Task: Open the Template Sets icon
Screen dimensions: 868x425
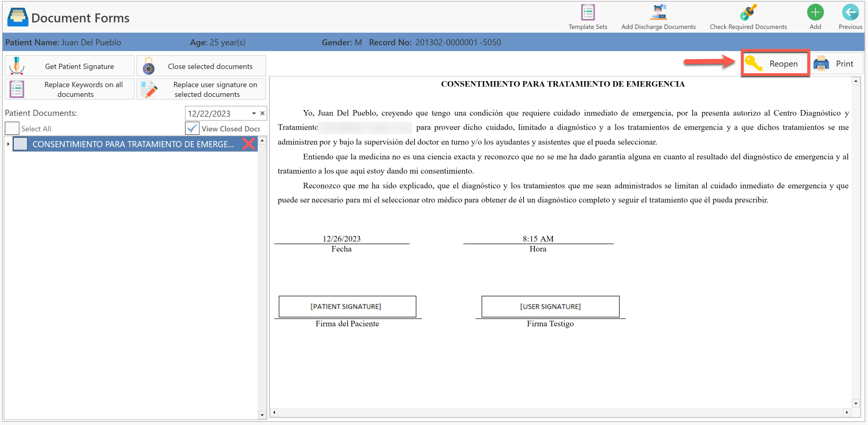Action: pos(588,12)
